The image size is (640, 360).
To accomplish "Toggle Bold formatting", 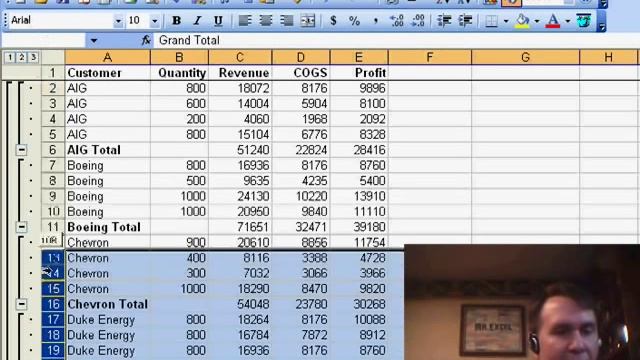I will tap(176, 20).
